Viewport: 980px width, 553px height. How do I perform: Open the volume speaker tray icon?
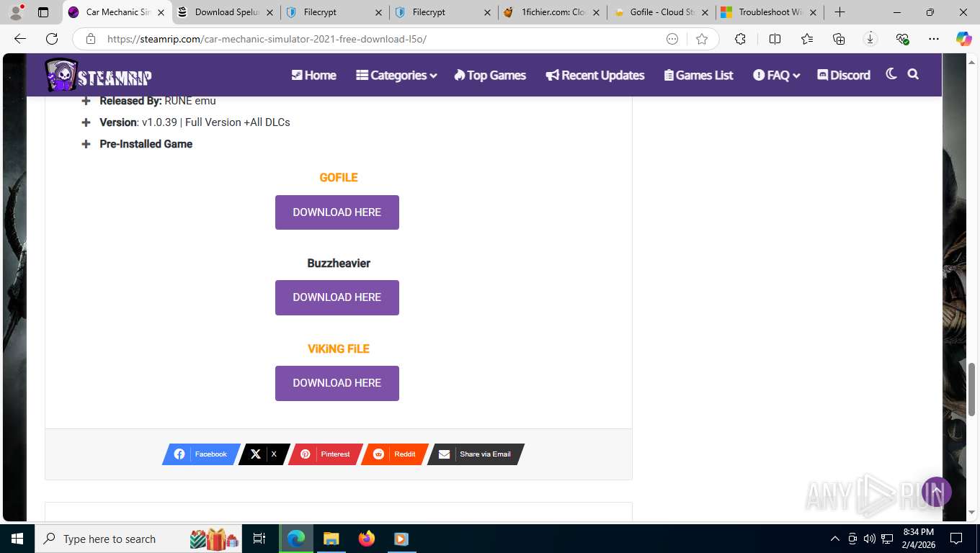(870, 539)
